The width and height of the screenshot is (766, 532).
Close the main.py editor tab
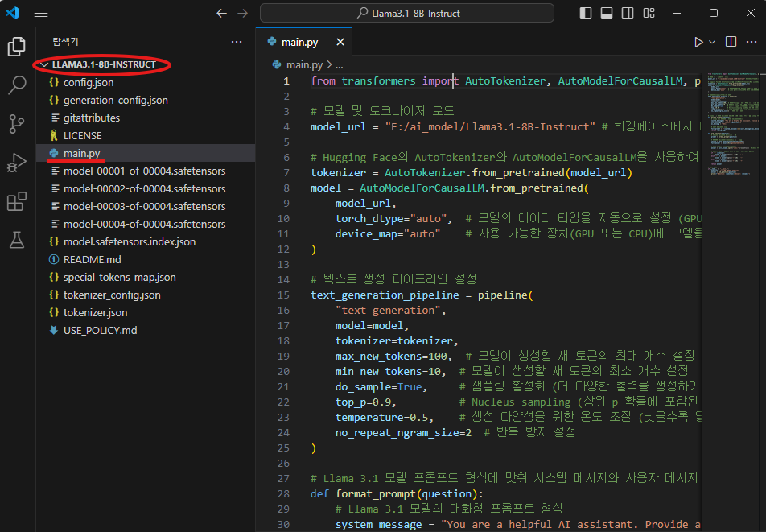pyautogui.click(x=340, y=42)
